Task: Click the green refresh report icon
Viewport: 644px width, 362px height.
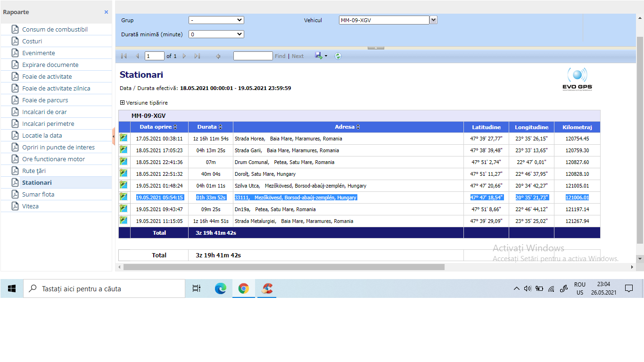Action: 338,56
